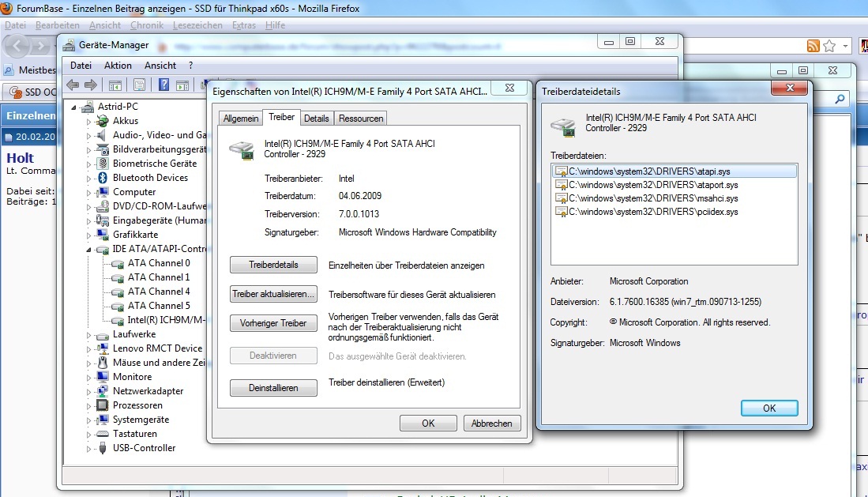Expand the Akkus tree node

88,122
